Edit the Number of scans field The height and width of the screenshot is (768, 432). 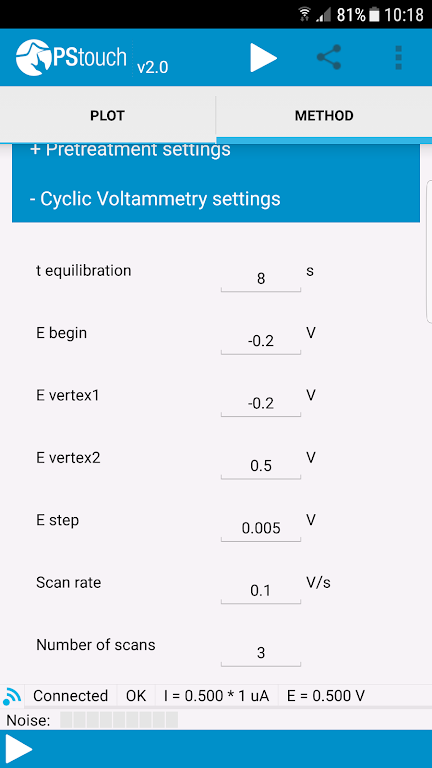click(x=261, y=653)
